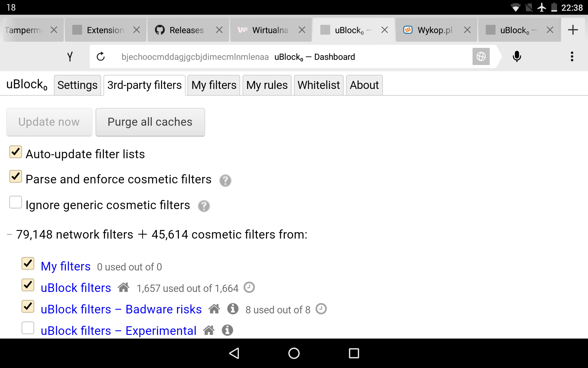Check uBlock filters – Experimental list

pos(28,328)
